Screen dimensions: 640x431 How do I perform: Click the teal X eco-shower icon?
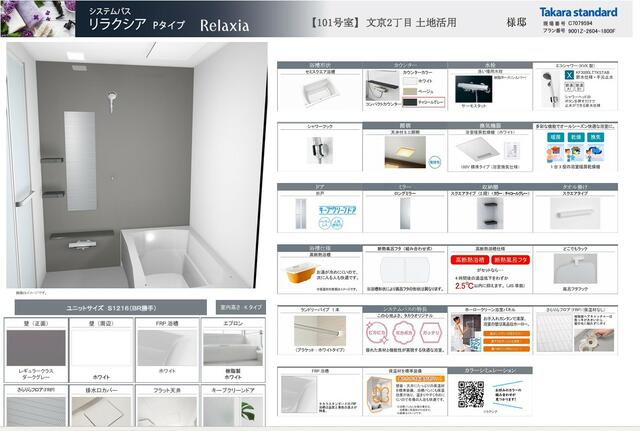click(x=569, y=75)
